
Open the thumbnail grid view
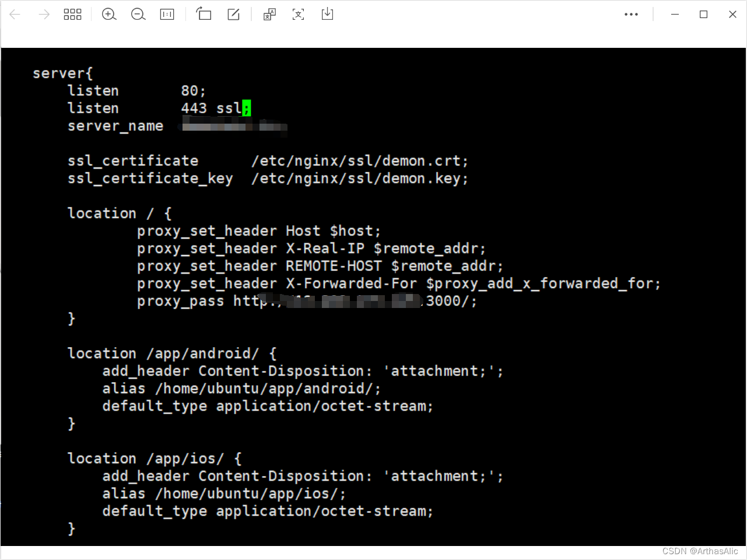point(72,15)
